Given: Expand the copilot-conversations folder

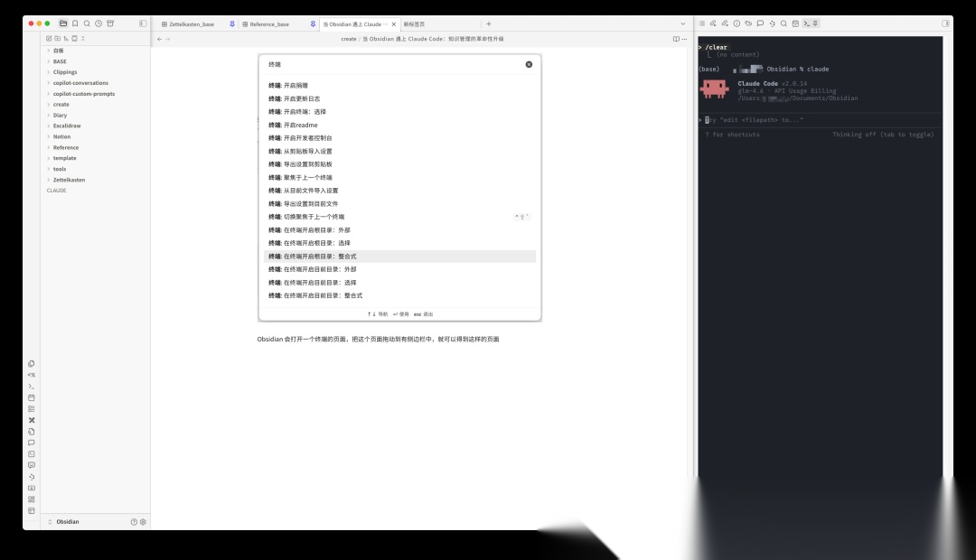Looking at the screenshot, I should pyautogui.click(x=80, y=83).
